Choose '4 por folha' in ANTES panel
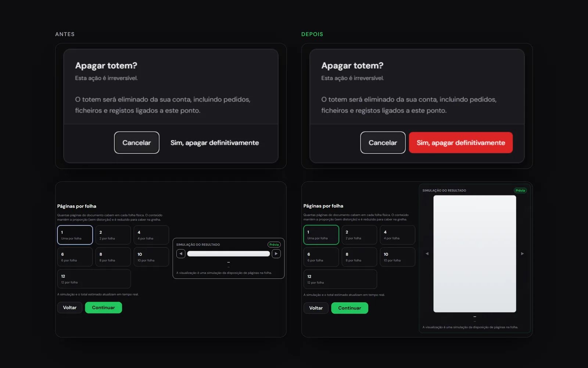 coord(151,235)
